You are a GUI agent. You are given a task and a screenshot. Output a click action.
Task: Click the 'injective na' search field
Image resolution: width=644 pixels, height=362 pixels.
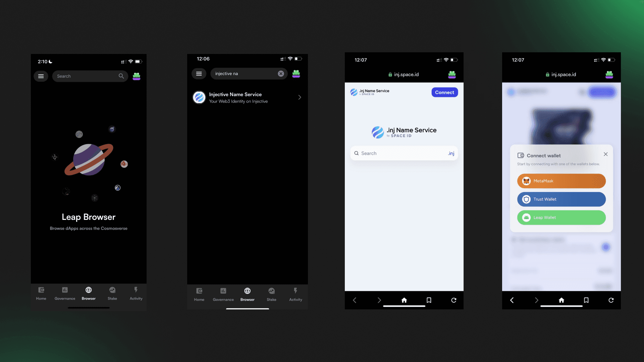coord(249,74)
